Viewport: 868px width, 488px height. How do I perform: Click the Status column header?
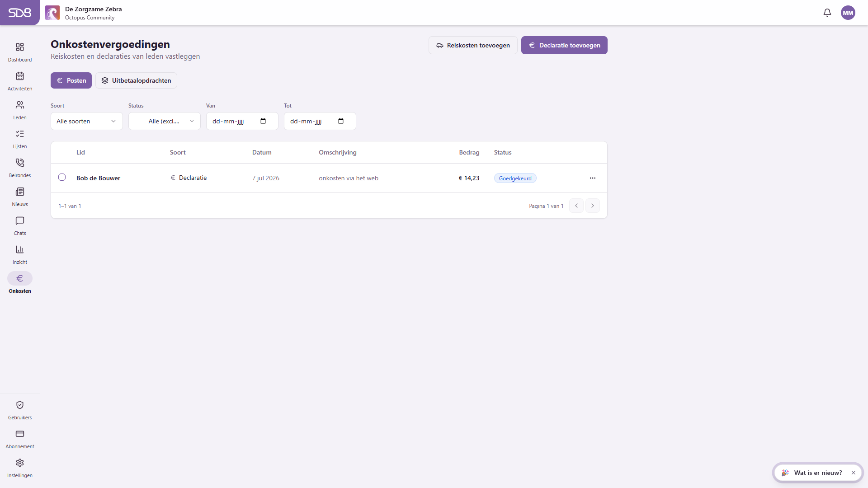tap(503, 152)
